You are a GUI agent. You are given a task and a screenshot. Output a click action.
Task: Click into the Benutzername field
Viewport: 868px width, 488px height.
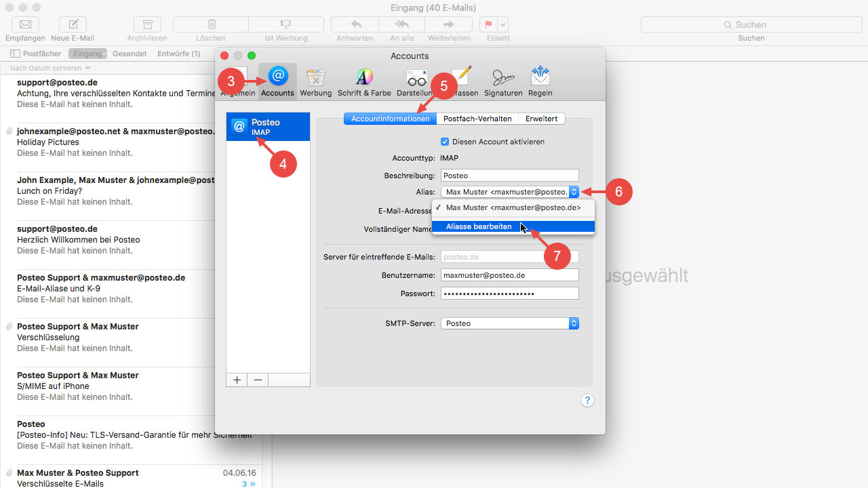click(509, 275)
